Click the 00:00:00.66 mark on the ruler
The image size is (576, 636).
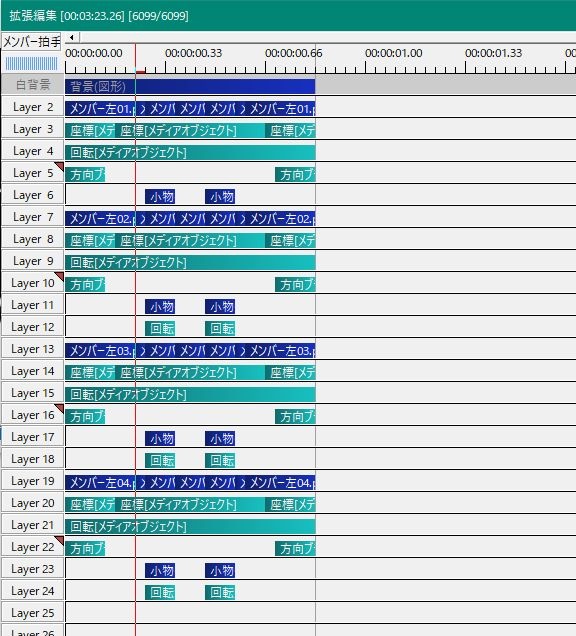point(293,53)
